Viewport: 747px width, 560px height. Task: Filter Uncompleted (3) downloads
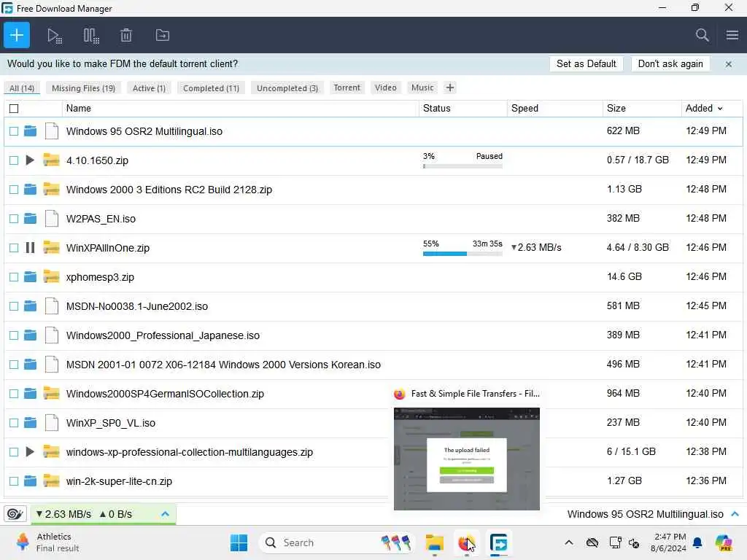(287, 88)
